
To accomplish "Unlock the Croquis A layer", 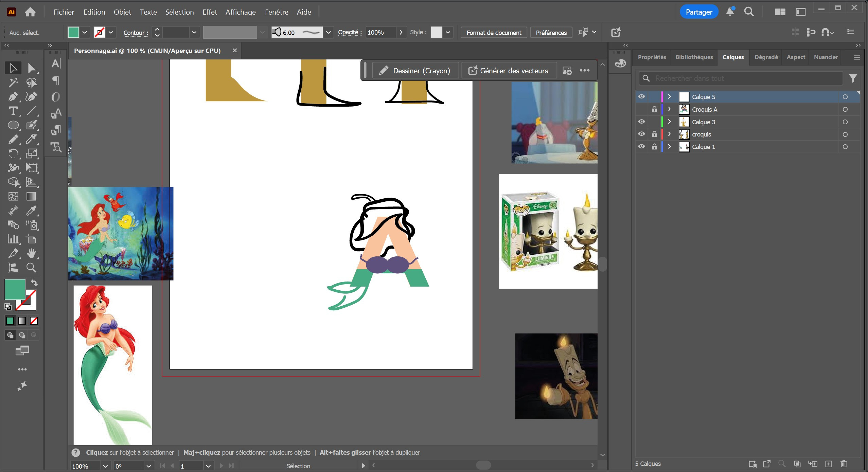I will [654, 109].
